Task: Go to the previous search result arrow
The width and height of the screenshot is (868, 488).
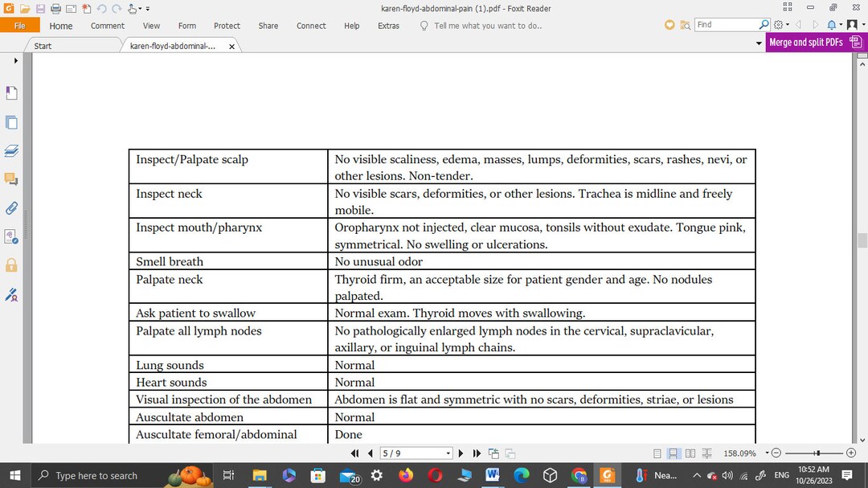Action: tap(798, 25)
